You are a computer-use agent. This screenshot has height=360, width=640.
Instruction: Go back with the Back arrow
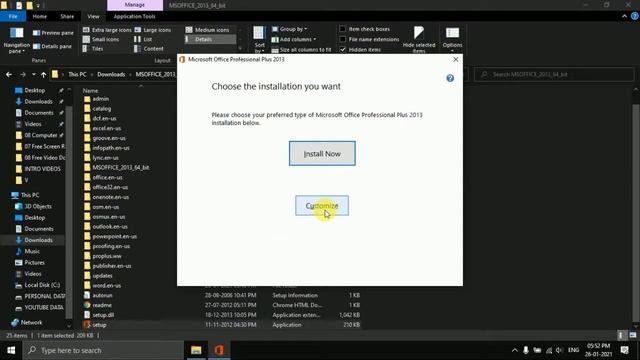click(x=9, y=74)
